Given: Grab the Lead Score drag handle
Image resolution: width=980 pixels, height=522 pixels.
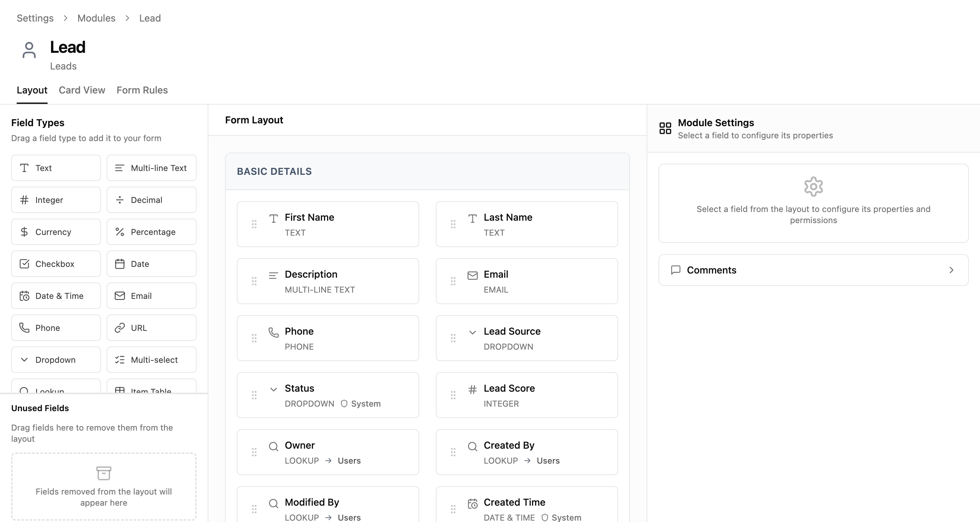Looking at the screenshot, I should click(453, 395).
